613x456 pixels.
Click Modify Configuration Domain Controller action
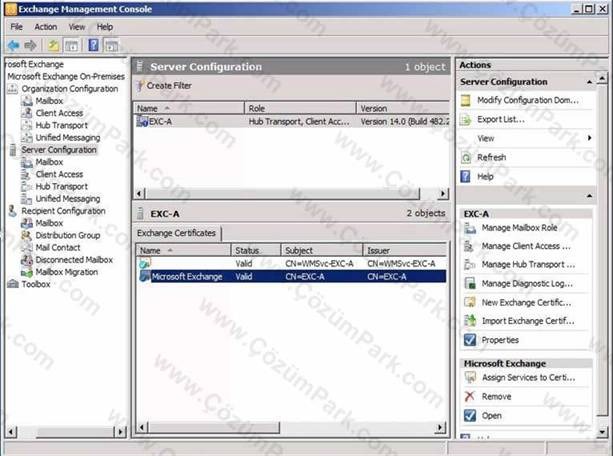528,101
